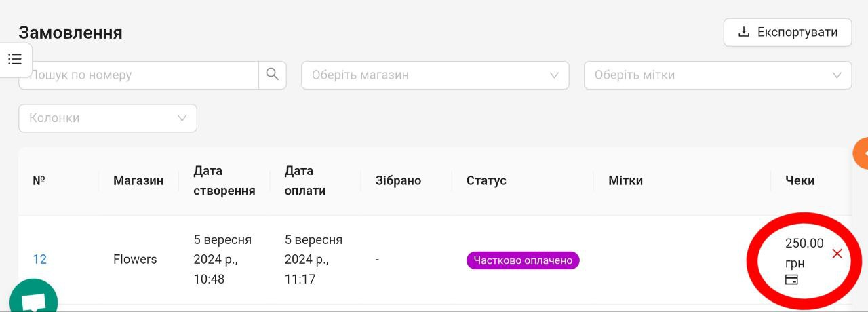
Task: Click the Мітки column header
Action: pos(625,180)
